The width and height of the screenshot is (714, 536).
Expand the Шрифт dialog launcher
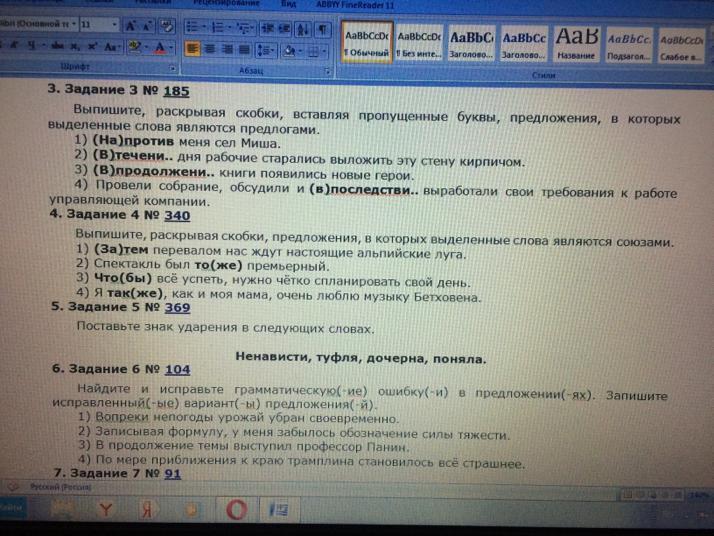pyautogui.click(x=173, y=68)
